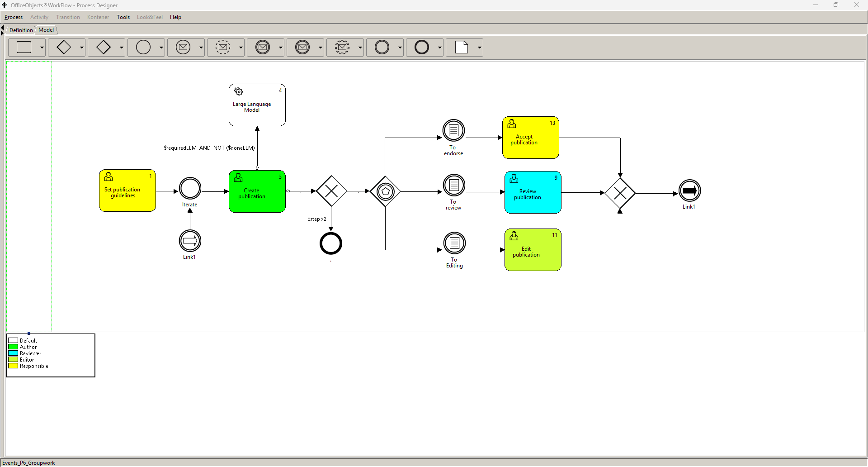
Task: Click the Edit publication task node
Action: coord(533,250)
